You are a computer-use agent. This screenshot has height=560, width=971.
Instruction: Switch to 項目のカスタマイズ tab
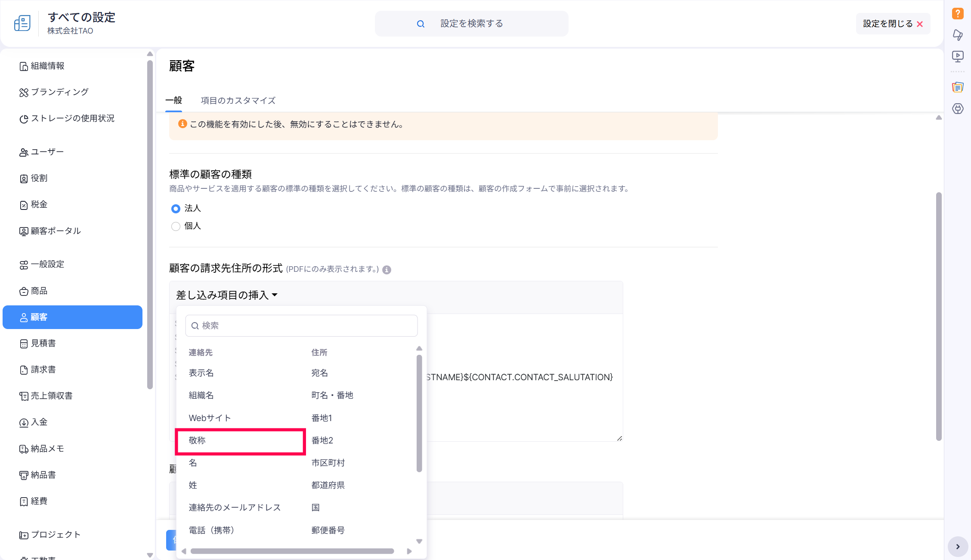click(x=238, y=100)
